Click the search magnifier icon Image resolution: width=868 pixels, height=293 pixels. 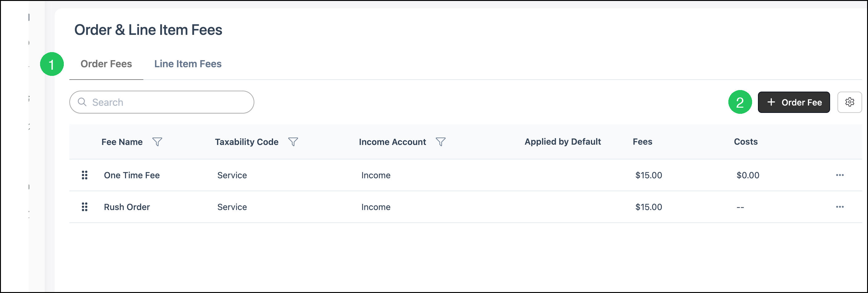click(x=82, y=102)
